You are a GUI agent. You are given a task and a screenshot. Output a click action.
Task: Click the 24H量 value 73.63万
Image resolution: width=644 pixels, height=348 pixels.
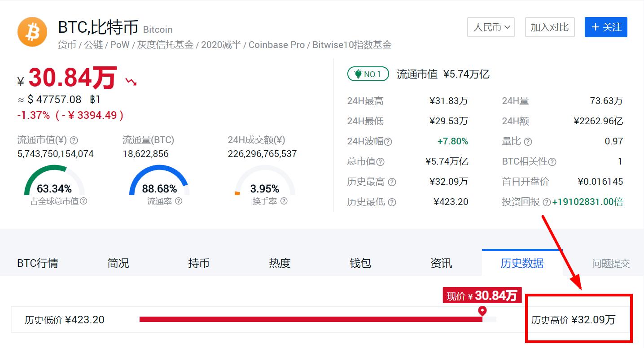(x=607, y=101)
